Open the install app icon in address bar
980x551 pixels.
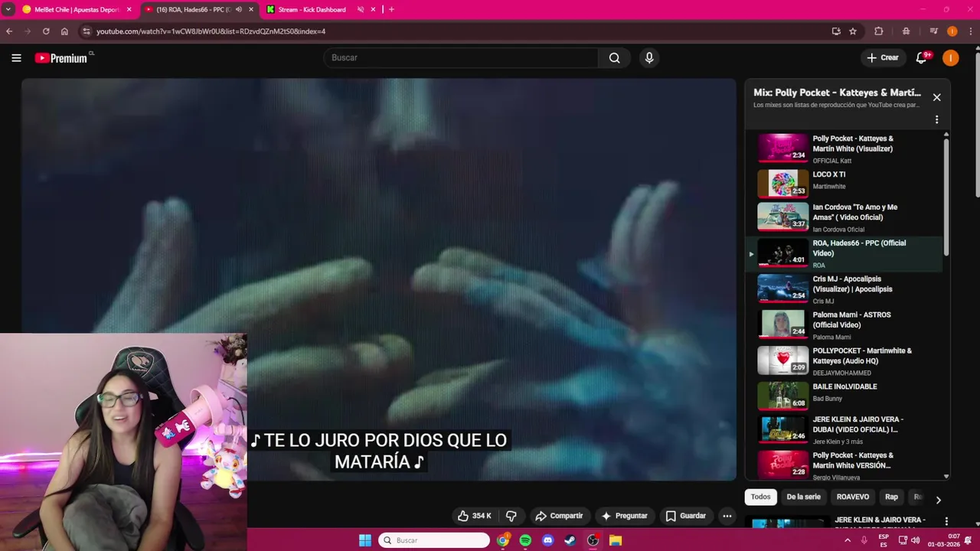click(836, 31)
